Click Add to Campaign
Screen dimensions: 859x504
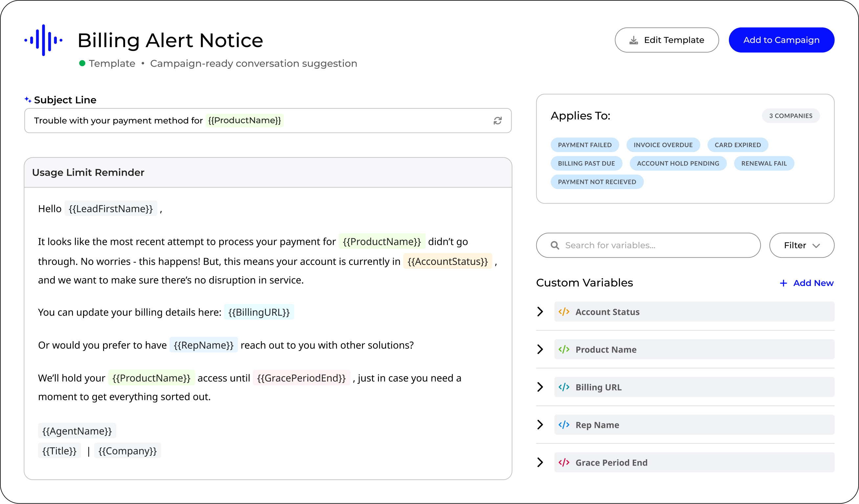[x=781, y=40]
